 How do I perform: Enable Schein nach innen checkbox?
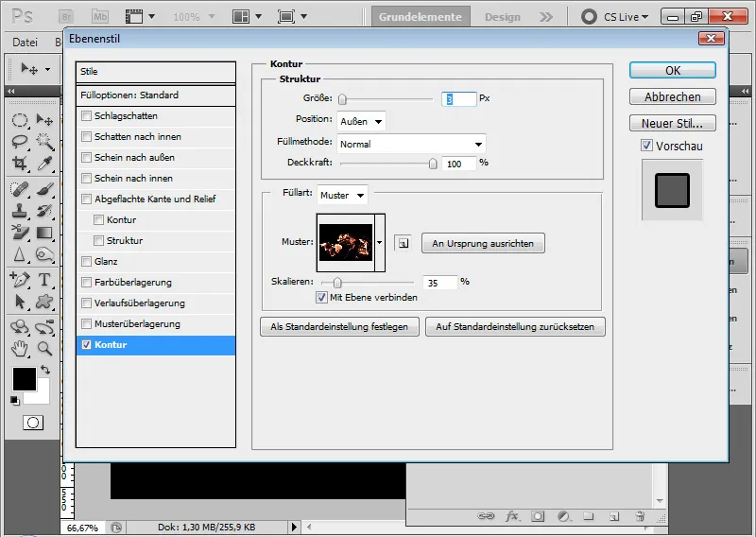pos(86,178)
